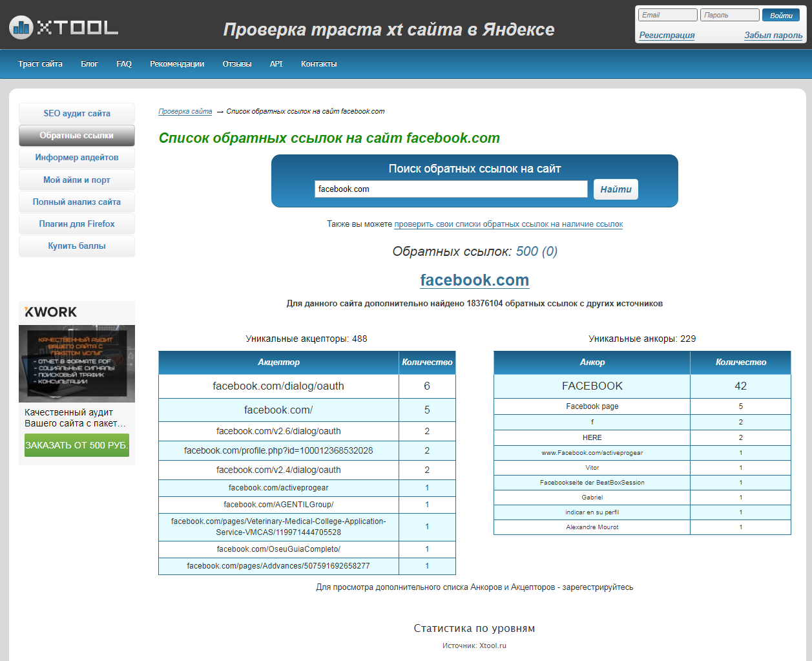Screen dimensions: 812x661
Task: Open the large facebook.com link
Action: pyautogui.click(x=475, y=280)
